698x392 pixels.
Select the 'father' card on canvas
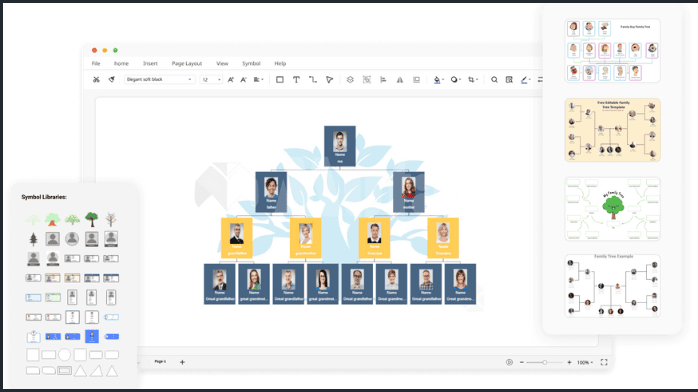[271, 192]
